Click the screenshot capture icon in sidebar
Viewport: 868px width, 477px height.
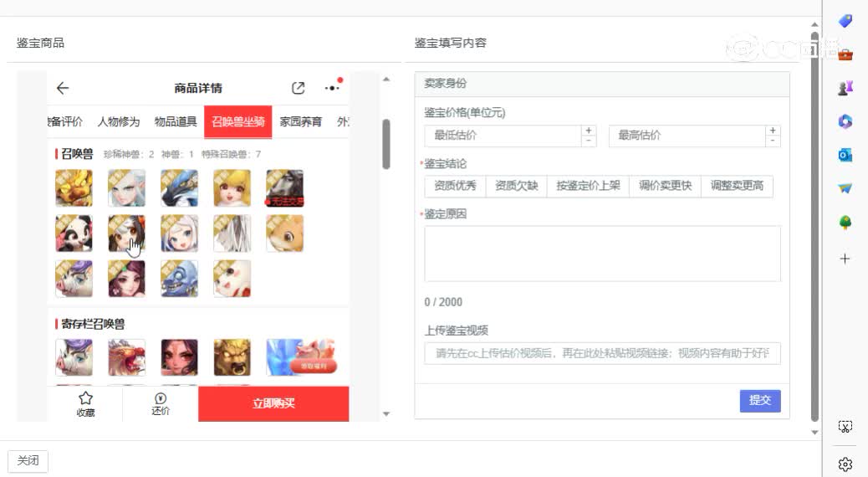click(845, 427)
